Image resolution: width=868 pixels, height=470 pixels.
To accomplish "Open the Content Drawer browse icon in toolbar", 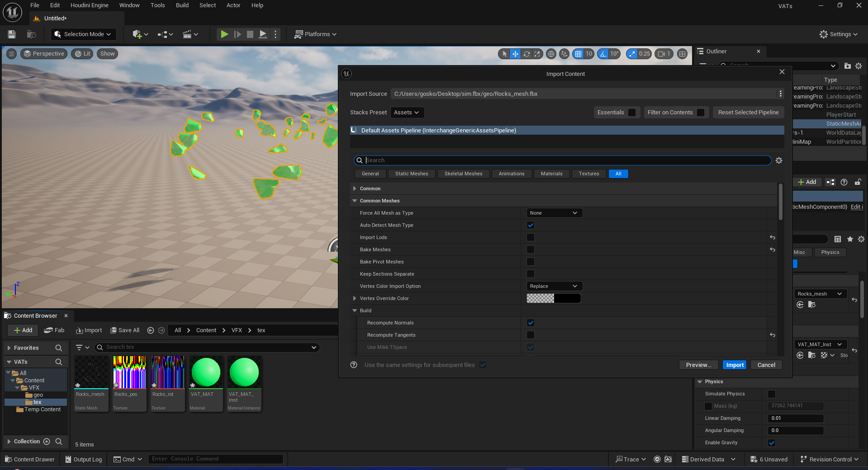I will coord(31,34).
